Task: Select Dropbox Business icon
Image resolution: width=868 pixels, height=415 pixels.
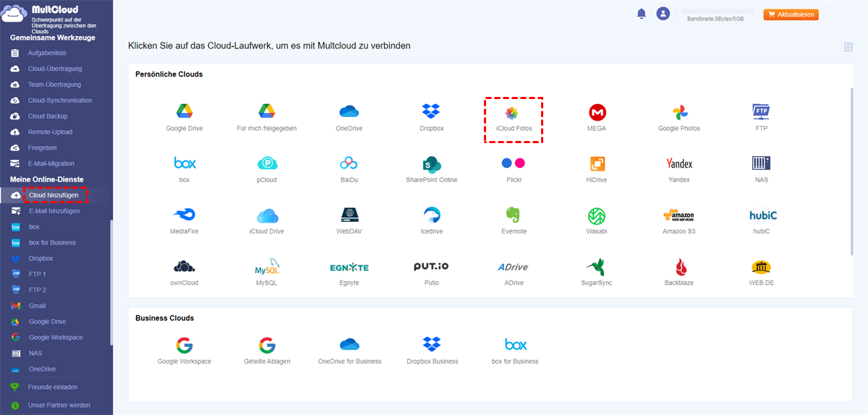Action: tap(431, 344)
